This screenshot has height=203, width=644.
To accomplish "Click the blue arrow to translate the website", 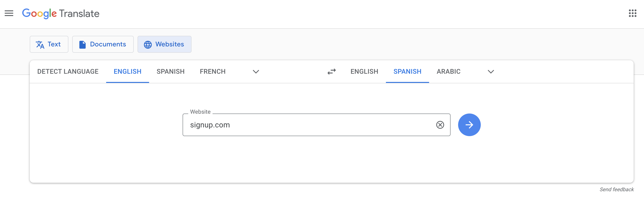I will point(469,125).
